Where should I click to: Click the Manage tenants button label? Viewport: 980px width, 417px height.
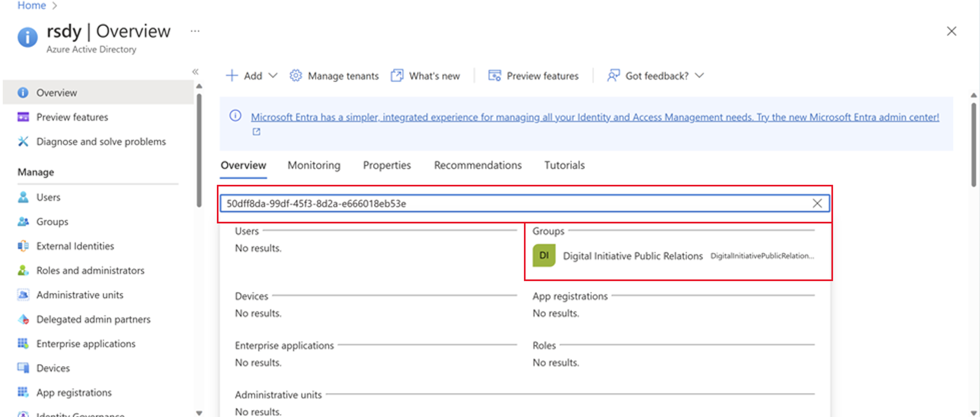click(x=343, y=76)
